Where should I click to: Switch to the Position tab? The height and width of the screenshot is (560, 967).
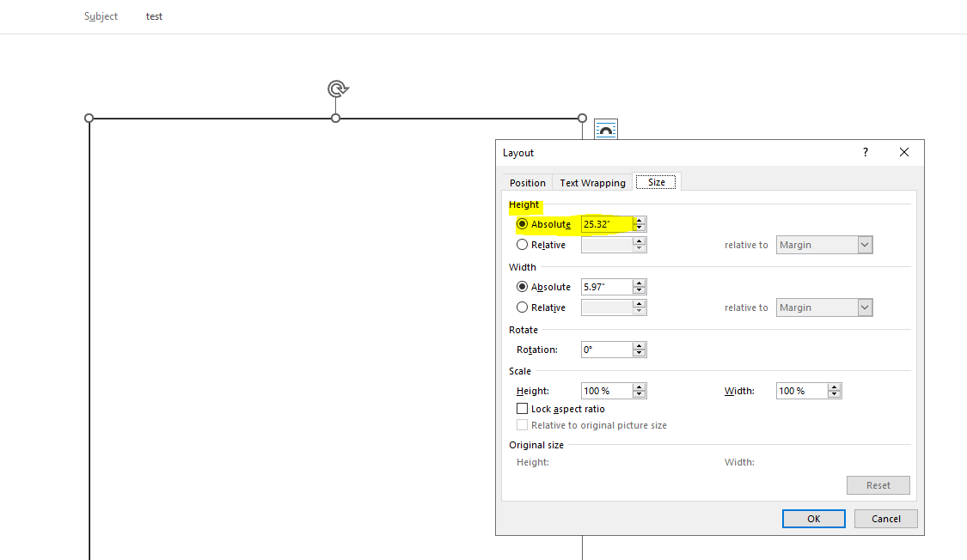click(527, 183)
